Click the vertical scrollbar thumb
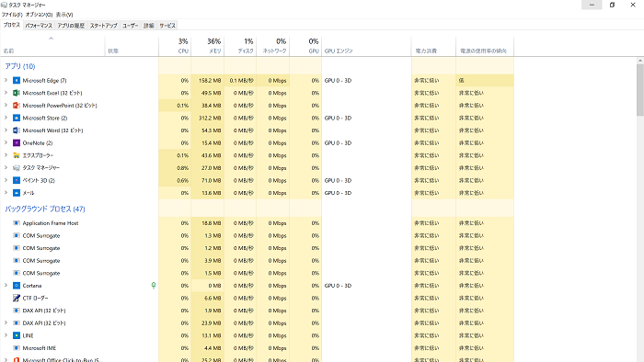 (640, 90)
